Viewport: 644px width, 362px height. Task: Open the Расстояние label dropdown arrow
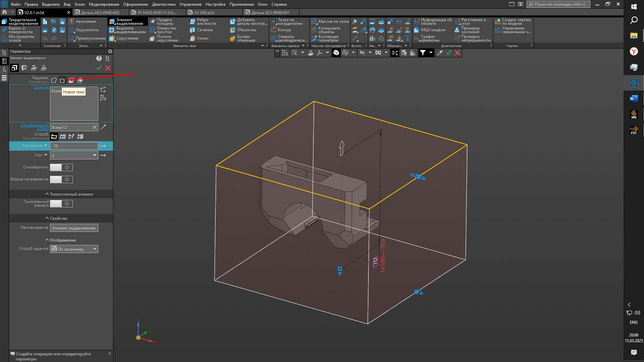click(x=46, y=146)
